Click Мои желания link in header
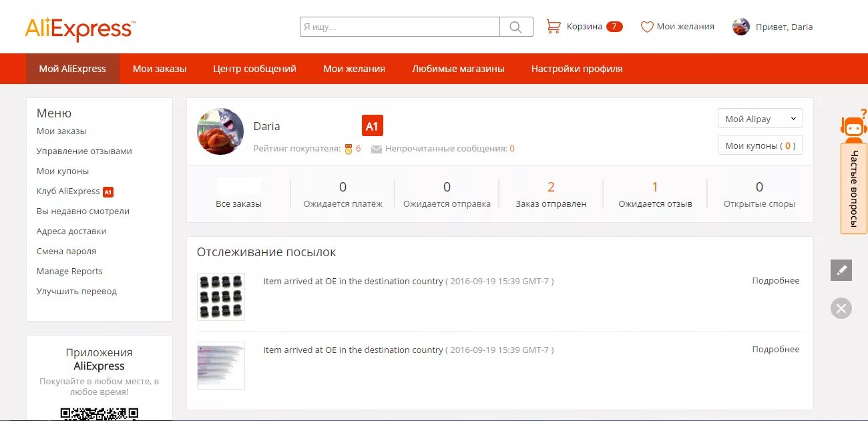 tap(686, 27)
